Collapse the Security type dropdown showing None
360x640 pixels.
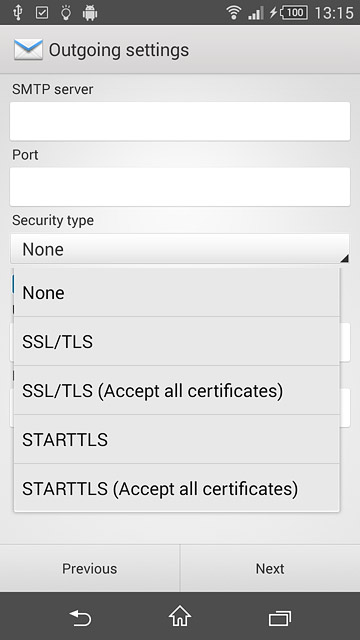coord(180,249)
